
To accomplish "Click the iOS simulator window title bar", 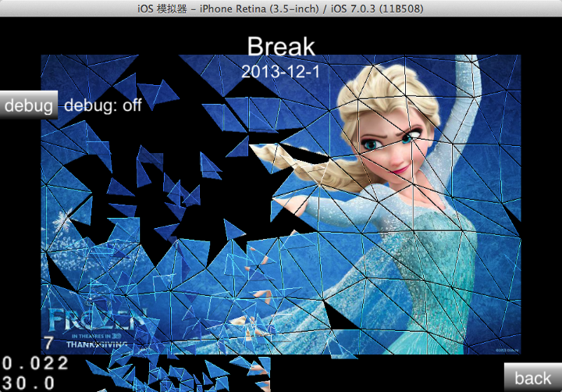I will tap(281, 9).
